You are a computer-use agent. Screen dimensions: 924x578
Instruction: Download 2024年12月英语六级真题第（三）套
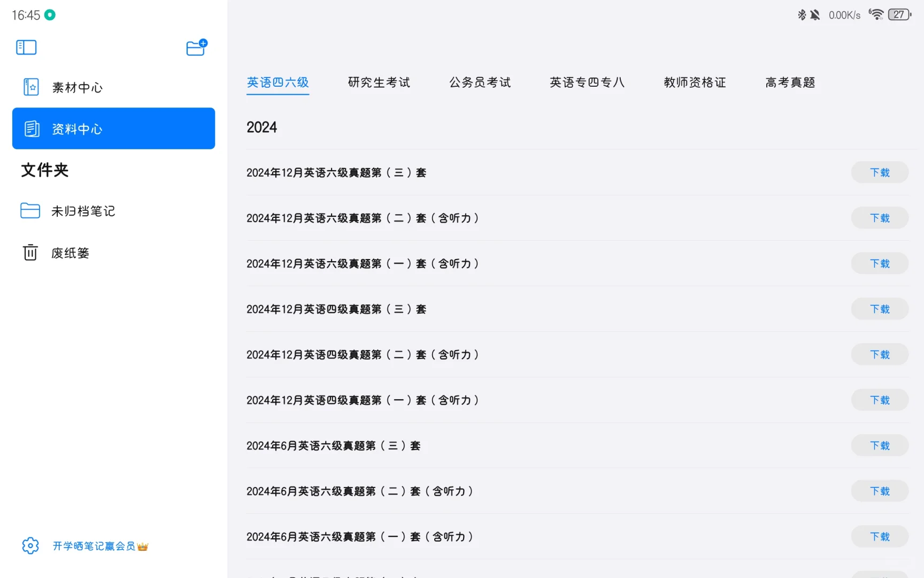click(x=880, y=172)
